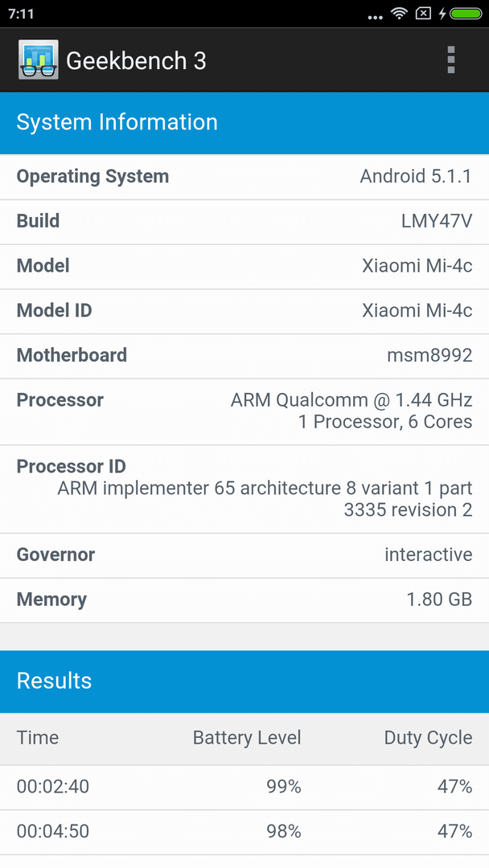This screenshot has width=489, height=868.
Task: Select the Motherboard msm8992 row
Action: tap(244, 357)
